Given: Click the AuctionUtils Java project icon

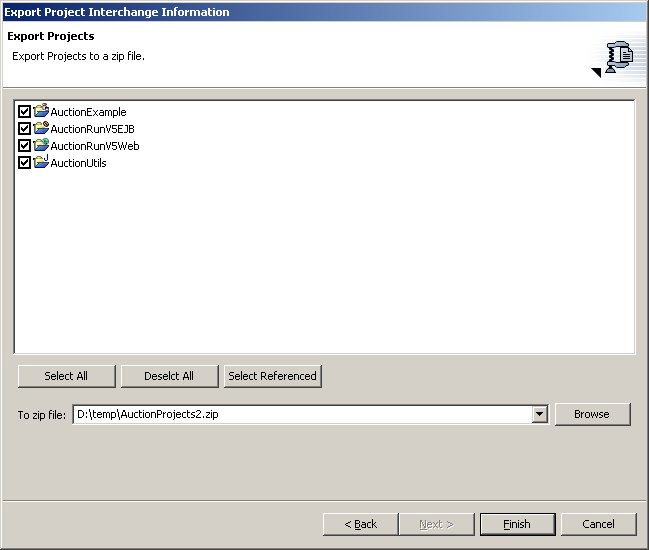Looking at the screenshot, I should [x=41, y=162].
